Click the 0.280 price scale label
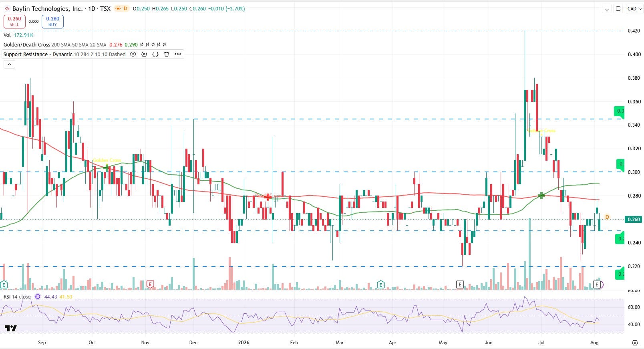644x349 pixels. (634, 196)
